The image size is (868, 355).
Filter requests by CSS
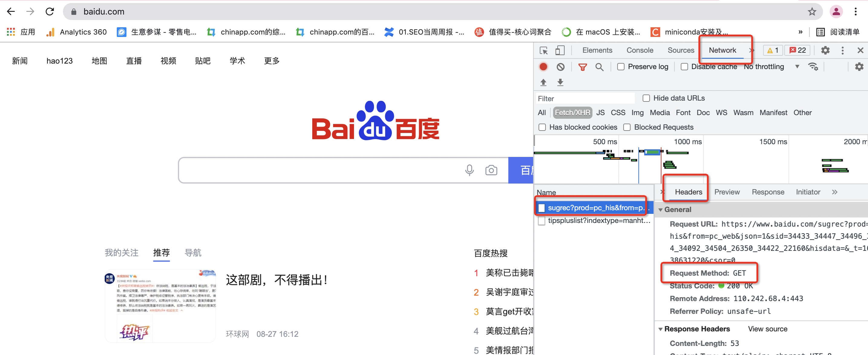pos(618,113)
